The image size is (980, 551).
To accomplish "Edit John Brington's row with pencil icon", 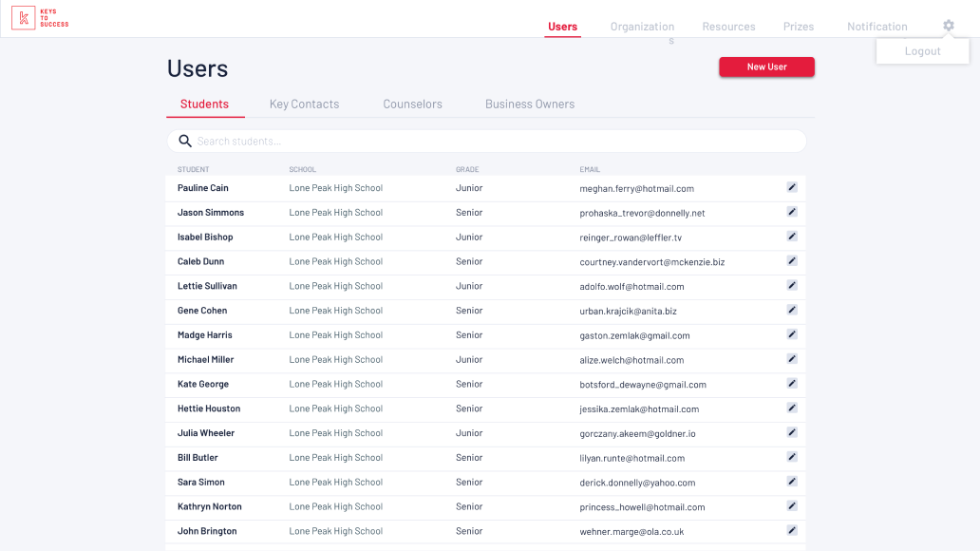I will (792, 530).
